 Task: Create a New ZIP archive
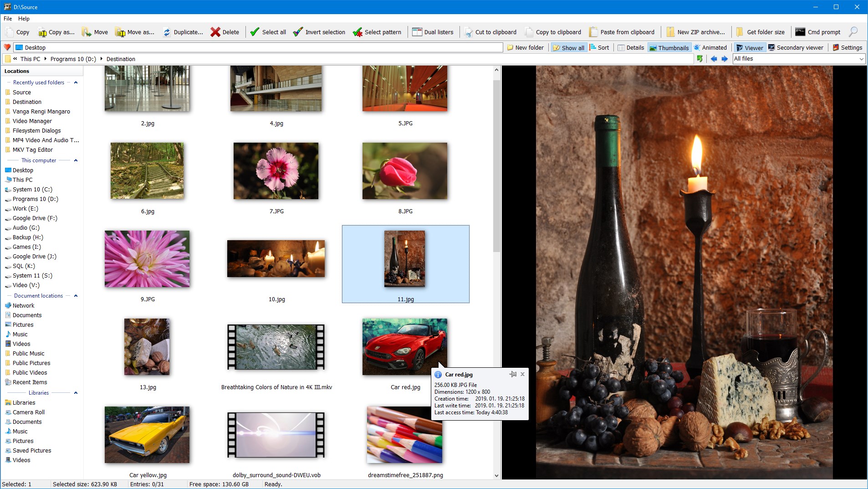(695, 32)
